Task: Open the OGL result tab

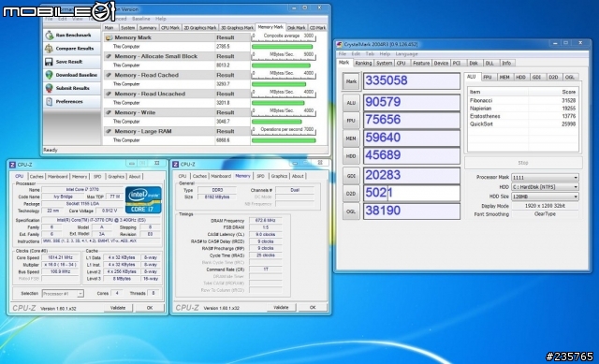Action: 569,77
